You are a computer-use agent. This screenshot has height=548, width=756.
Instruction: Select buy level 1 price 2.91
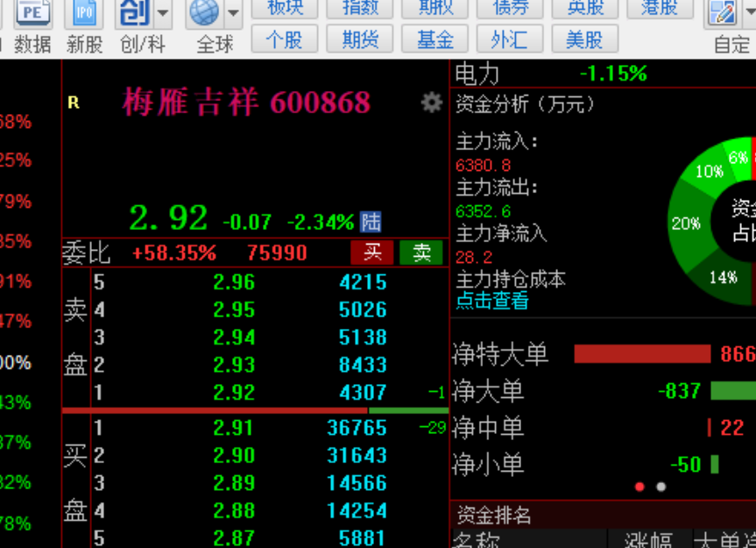(234, 428)
